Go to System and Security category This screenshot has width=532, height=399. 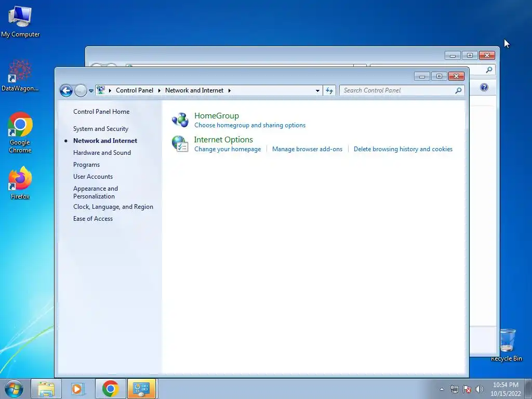coord(101,129)
